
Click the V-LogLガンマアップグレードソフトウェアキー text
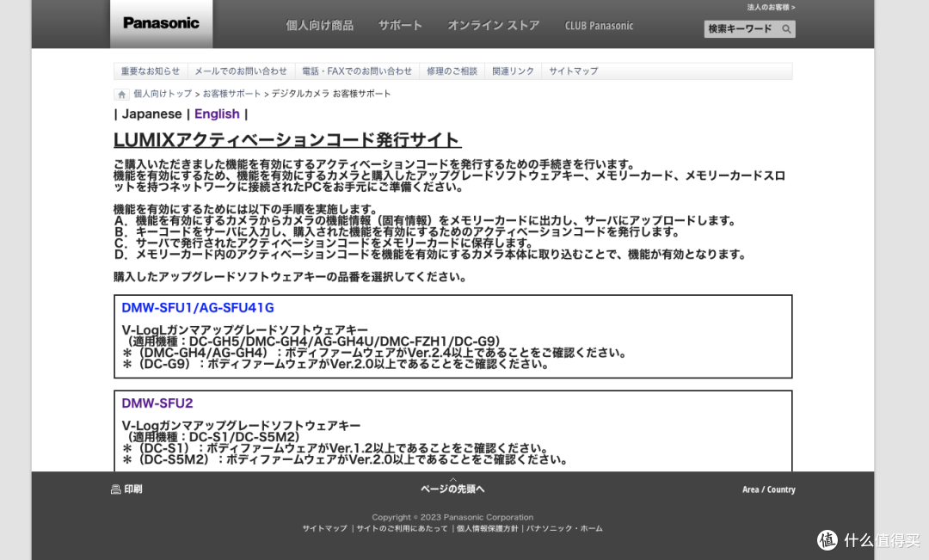[x=244, y=330]
